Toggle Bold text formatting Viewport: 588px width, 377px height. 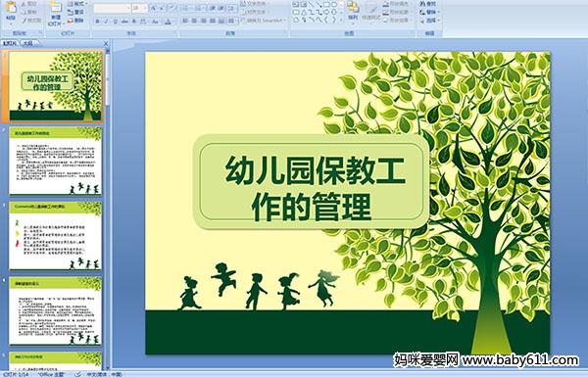click(x=98, y=22)
